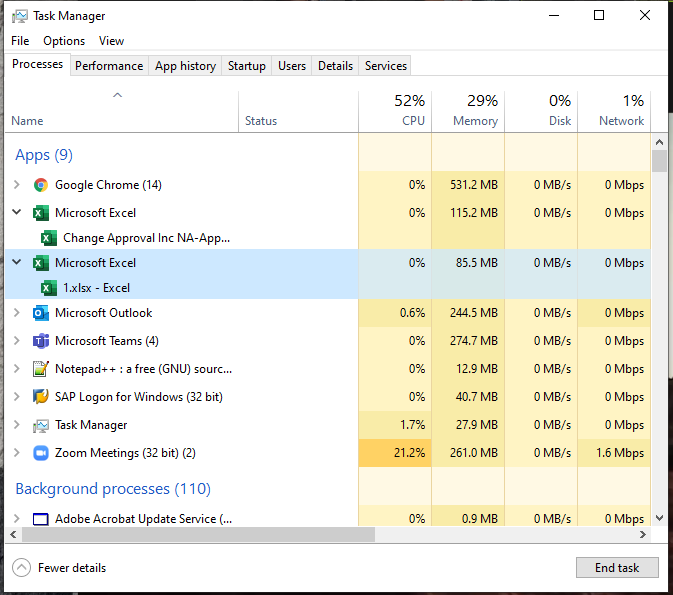This screenshot has width=673, height=595.
Task: Expand the Microsoft Outlook process
Action: point(16,313)
